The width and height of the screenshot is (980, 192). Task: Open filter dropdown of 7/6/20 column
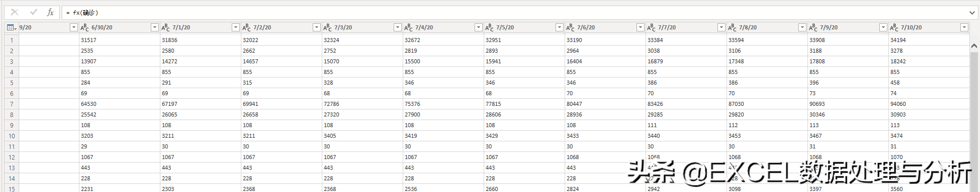click(641, 27)
